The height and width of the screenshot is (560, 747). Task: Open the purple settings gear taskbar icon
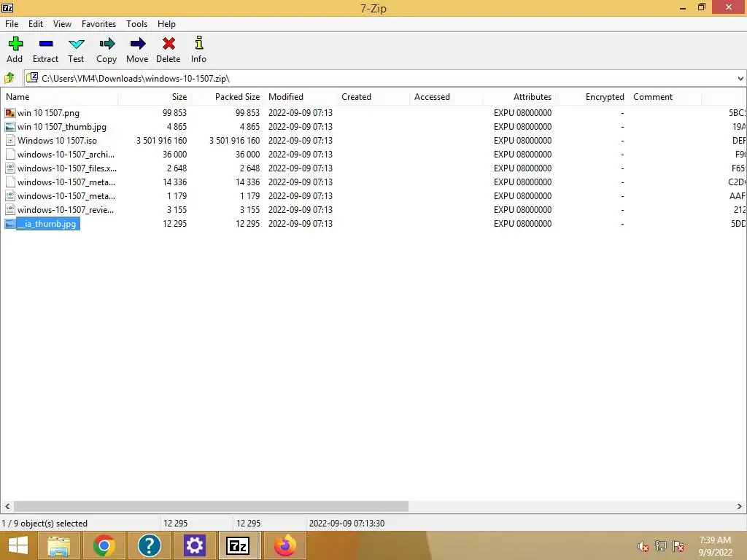(x=194, y=545)
